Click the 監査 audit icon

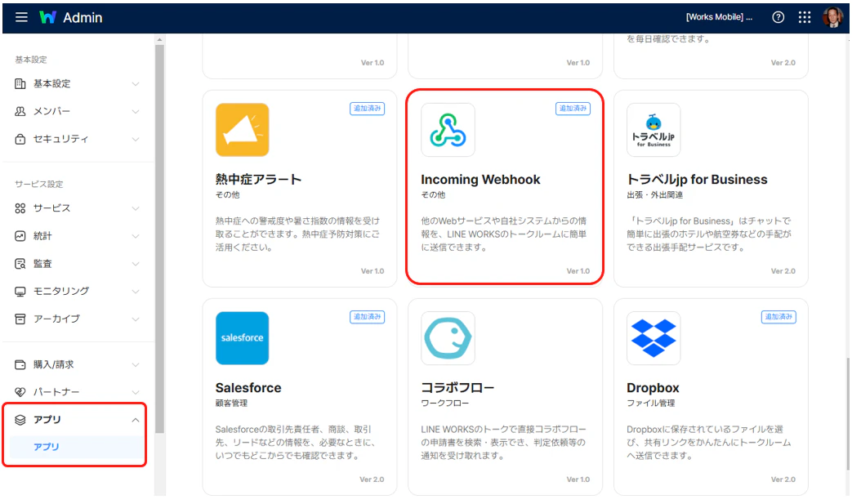20,264
